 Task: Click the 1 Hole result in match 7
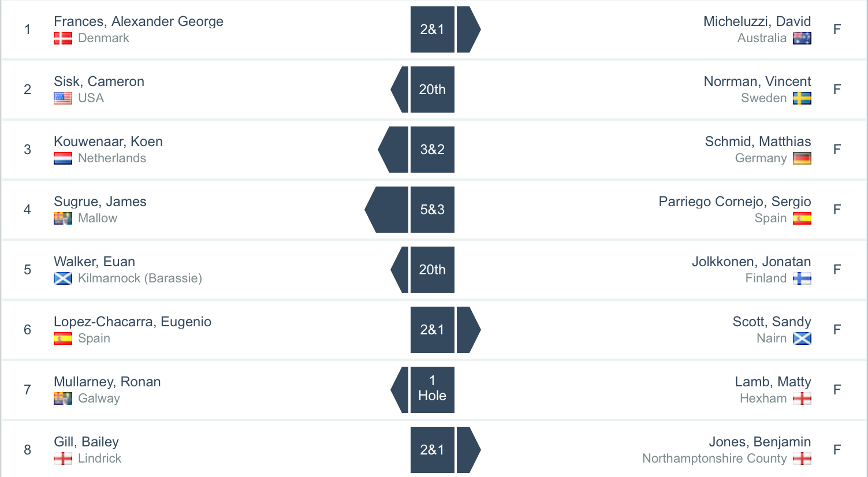pos(432,390)
